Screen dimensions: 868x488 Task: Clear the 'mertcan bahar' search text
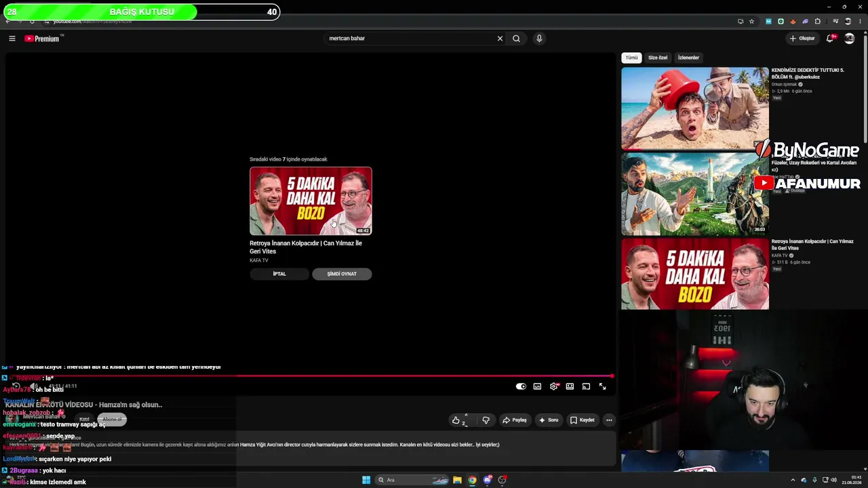pos(500,39)
